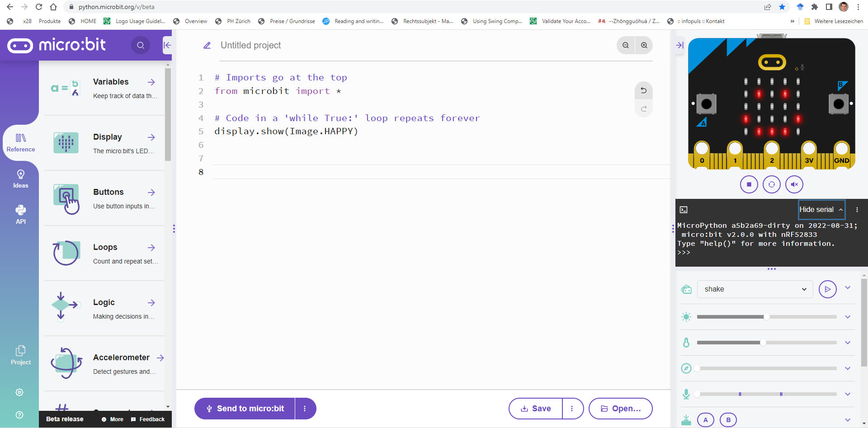This screenshot has width=868, height=428.
Task: Collapse the reference sidebar panel
Action: [x=167, y=45]
